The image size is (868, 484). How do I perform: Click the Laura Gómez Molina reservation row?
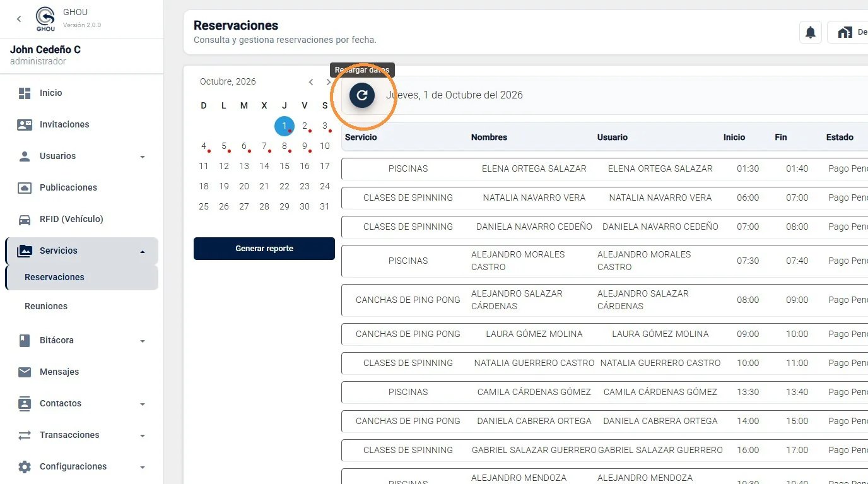[604, 334]
